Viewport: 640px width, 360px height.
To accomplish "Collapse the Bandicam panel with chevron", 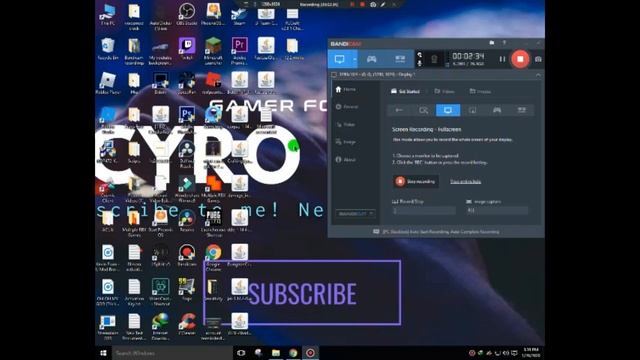I will coord(538,75).
